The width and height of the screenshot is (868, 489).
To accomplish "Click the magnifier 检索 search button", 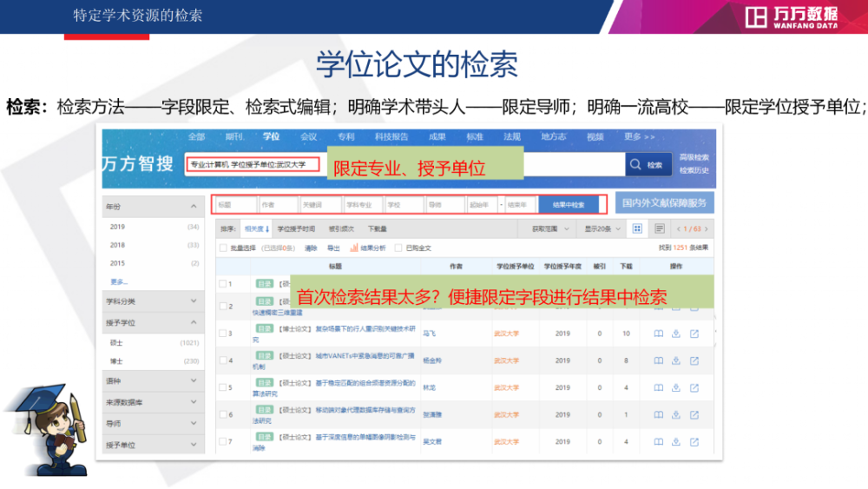I will [648, 164].
